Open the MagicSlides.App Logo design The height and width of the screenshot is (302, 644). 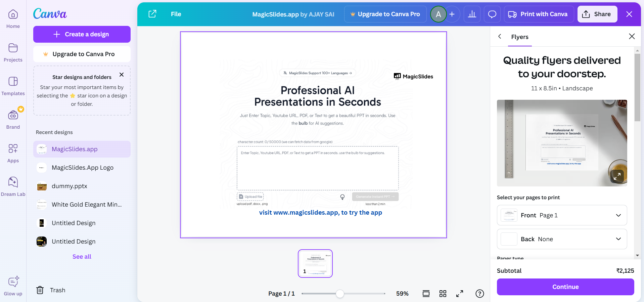[x=82, y=168]
